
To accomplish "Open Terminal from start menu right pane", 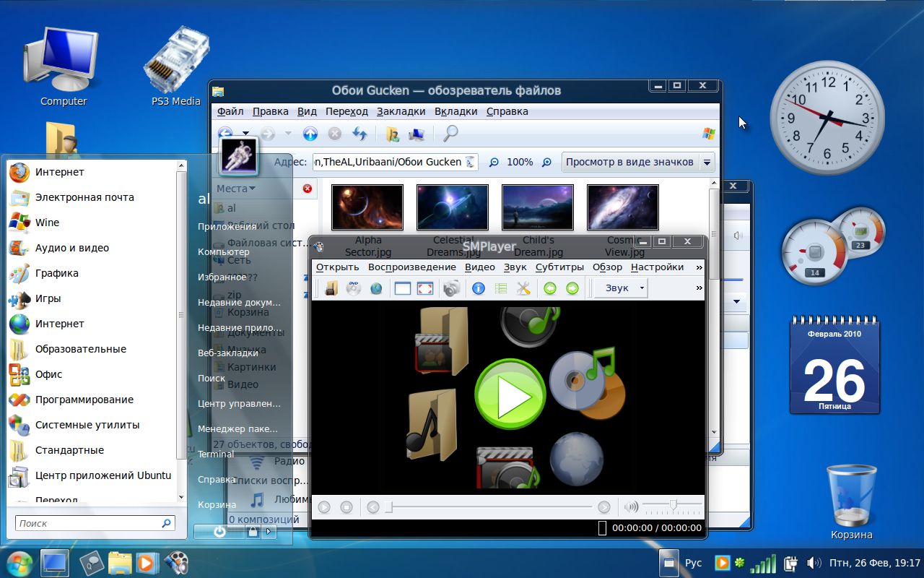I will point(216,454).
